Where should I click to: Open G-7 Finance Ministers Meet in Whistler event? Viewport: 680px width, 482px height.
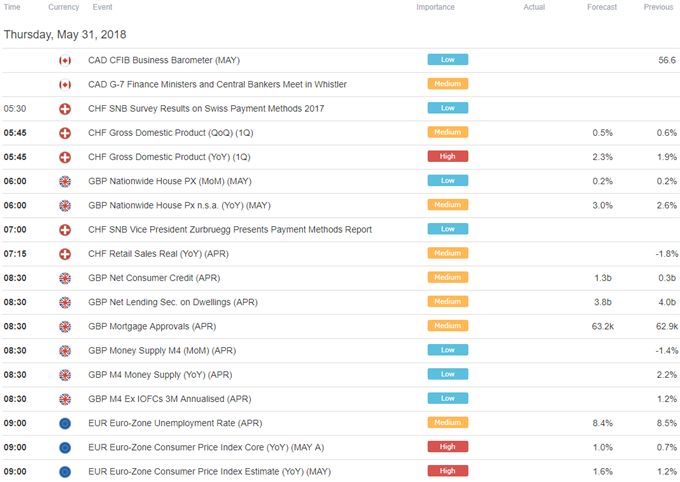tap(217, 85)
